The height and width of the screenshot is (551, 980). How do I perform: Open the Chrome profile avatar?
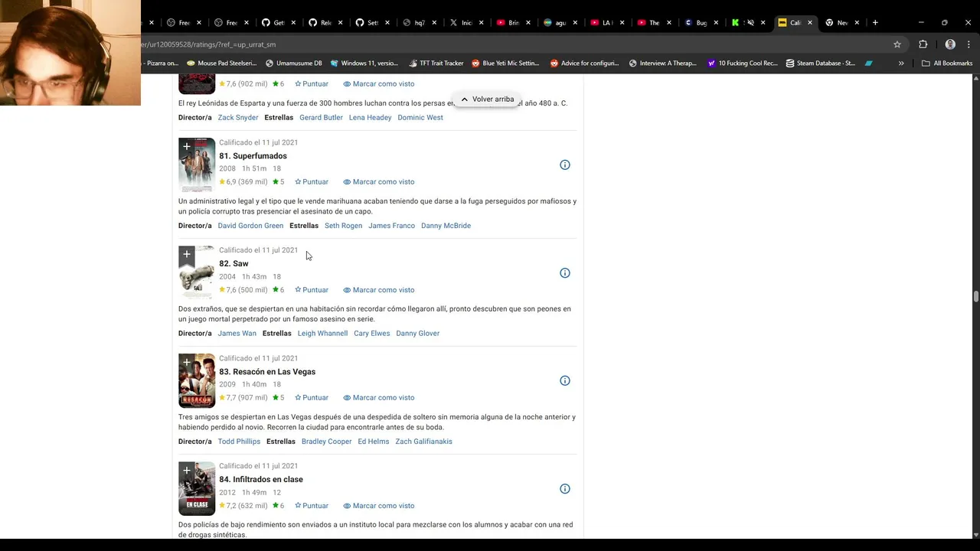point(950,44)
